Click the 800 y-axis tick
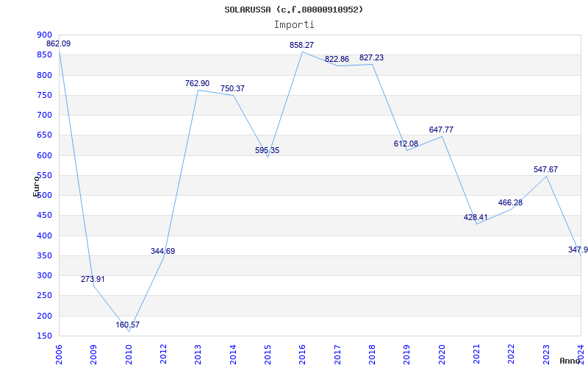 click(44, 75)
